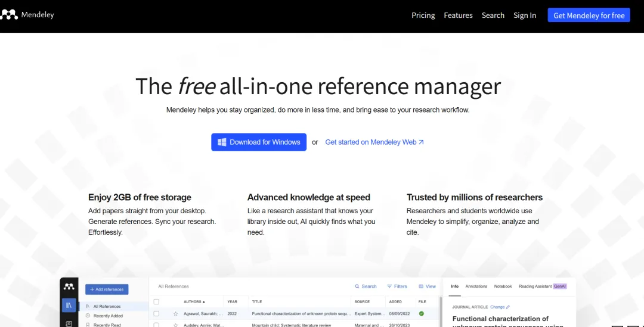The height and width of the screenshot is (327, 644).
Task: Switch to the Notebook tab
Action: click(x=503, y=286)
